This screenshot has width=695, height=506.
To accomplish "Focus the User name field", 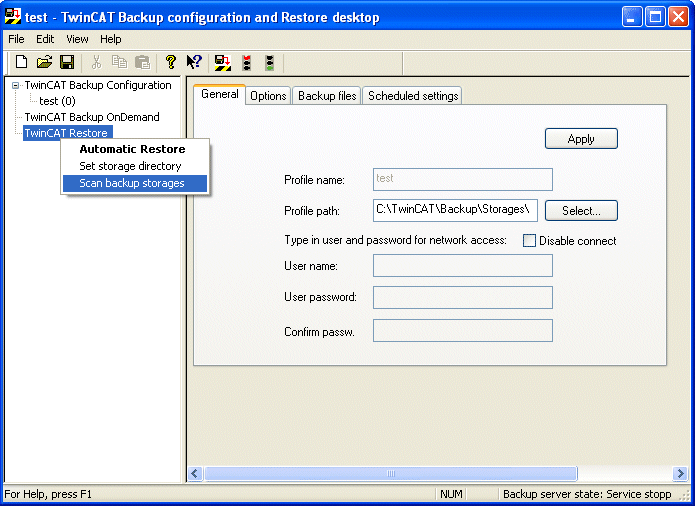I will 463,265.
